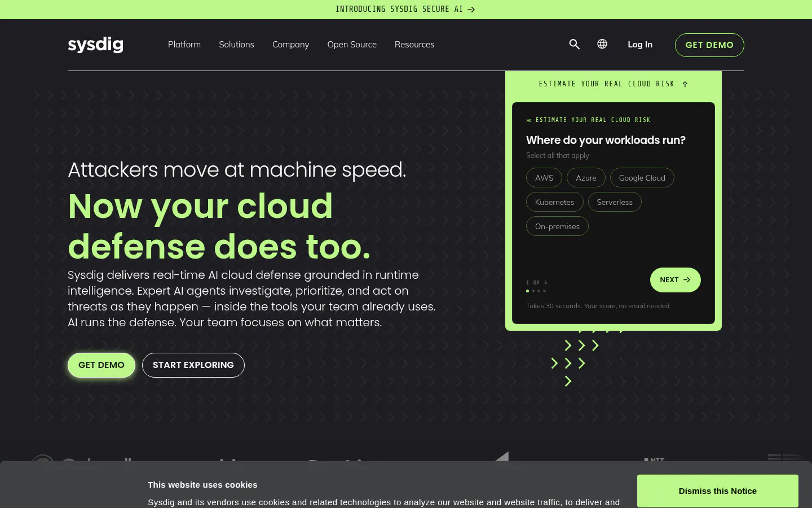Collapse panel via Estimate Cloud Risk up arrow
Screen dimensions: 812x508
(685, 84)
